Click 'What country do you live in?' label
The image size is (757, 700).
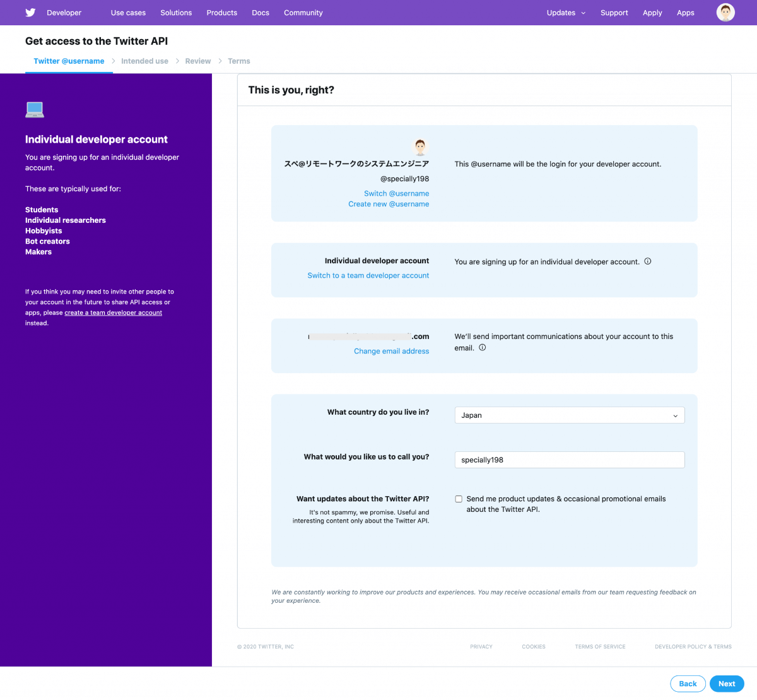[378, 412]
